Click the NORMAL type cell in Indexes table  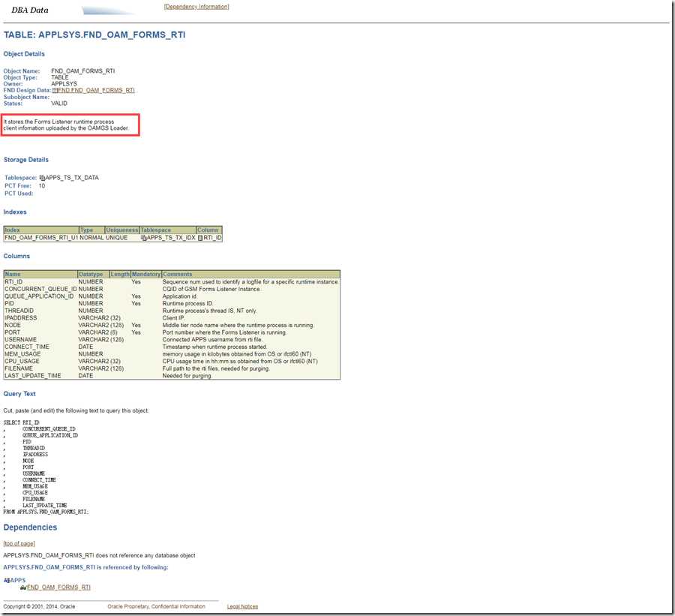click(91, 238)
